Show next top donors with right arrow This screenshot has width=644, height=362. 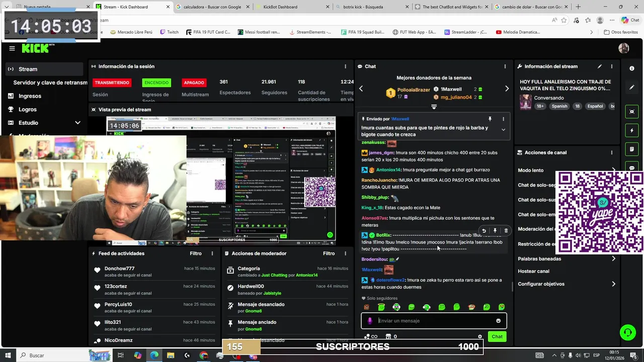click(507, 88)
